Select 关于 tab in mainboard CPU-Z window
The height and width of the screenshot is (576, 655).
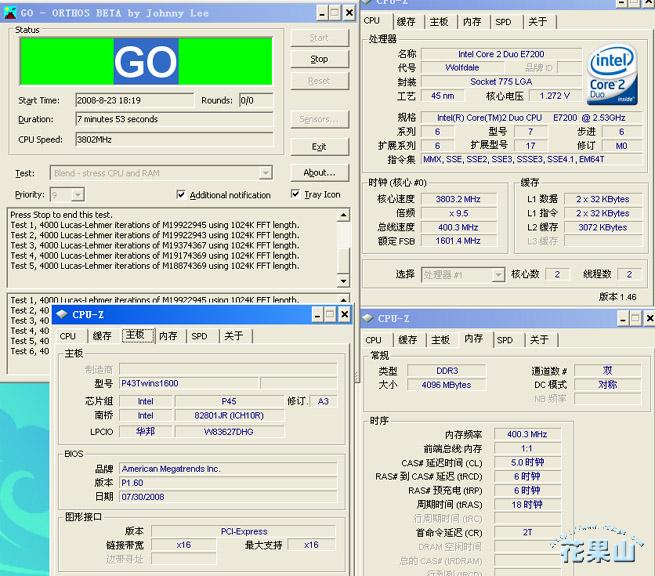pyautogui.click(x=234, y=336)
